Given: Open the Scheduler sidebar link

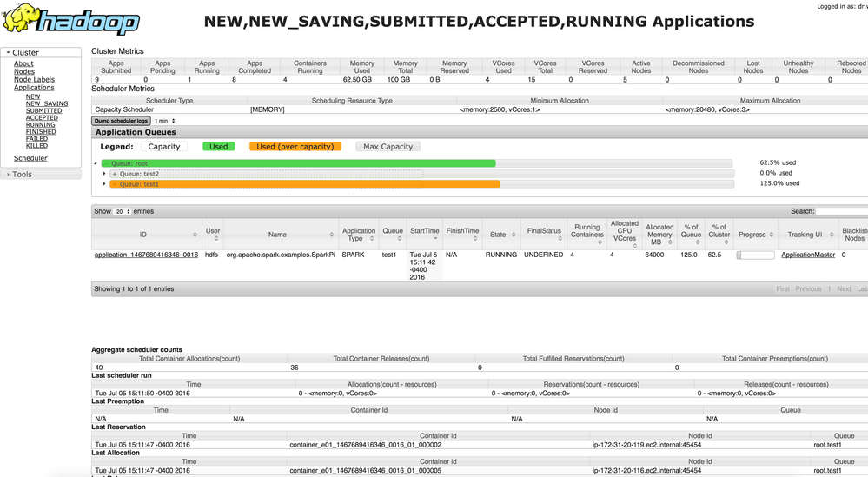Looking at the screenshot, I should tap(30, 158).
